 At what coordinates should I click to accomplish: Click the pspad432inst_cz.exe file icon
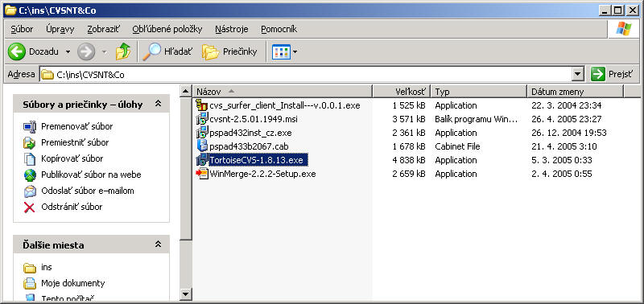pyautogui.click(x=202, y=133)
